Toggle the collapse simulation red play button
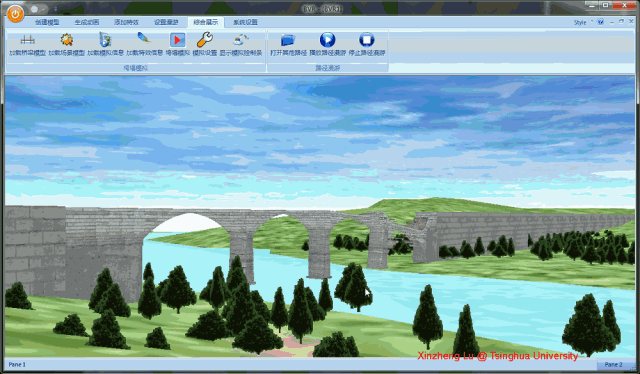 (x=178, y=40)
